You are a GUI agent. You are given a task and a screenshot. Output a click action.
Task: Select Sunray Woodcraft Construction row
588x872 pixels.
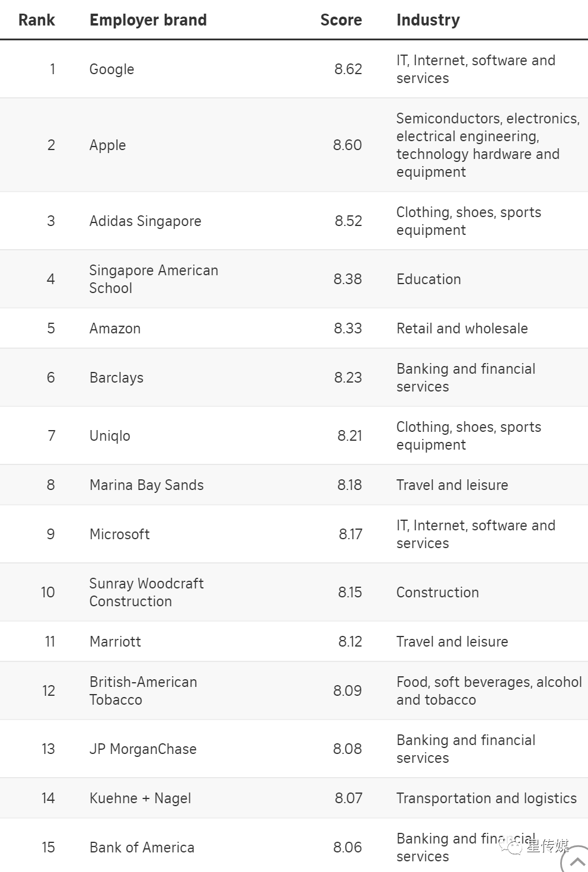(294, 593)
